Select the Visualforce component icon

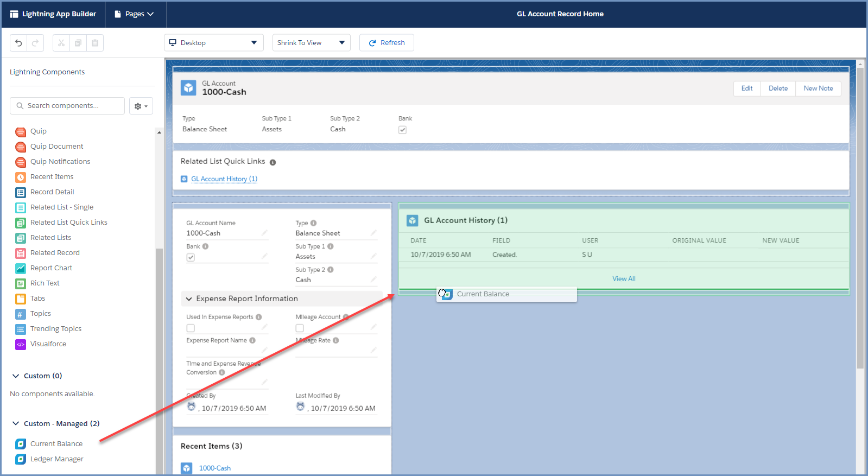21,344
